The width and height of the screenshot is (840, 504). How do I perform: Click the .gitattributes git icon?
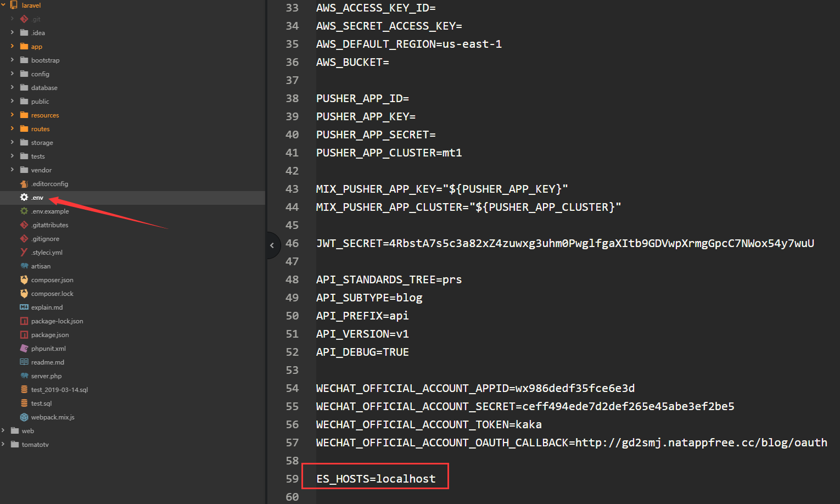(24, 225)
